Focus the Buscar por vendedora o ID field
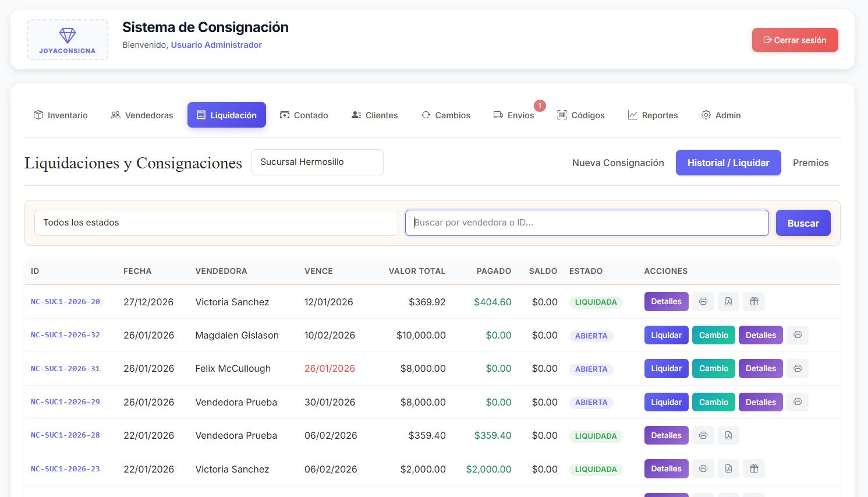 point(587,223)
